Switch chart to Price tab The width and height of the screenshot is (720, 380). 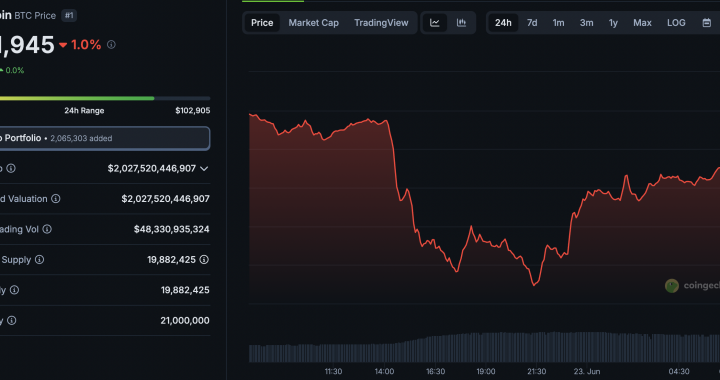point(262,22)
